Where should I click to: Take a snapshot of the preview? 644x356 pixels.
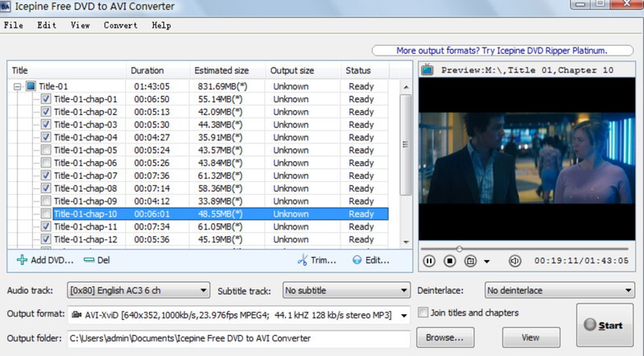pyautogui.click(x=470, y=261)
